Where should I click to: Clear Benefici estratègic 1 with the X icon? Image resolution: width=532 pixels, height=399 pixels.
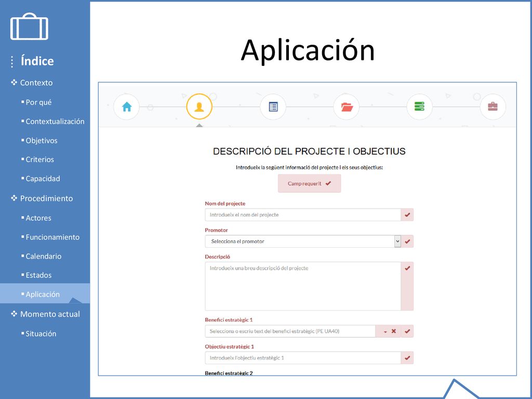tap(394, 331)
